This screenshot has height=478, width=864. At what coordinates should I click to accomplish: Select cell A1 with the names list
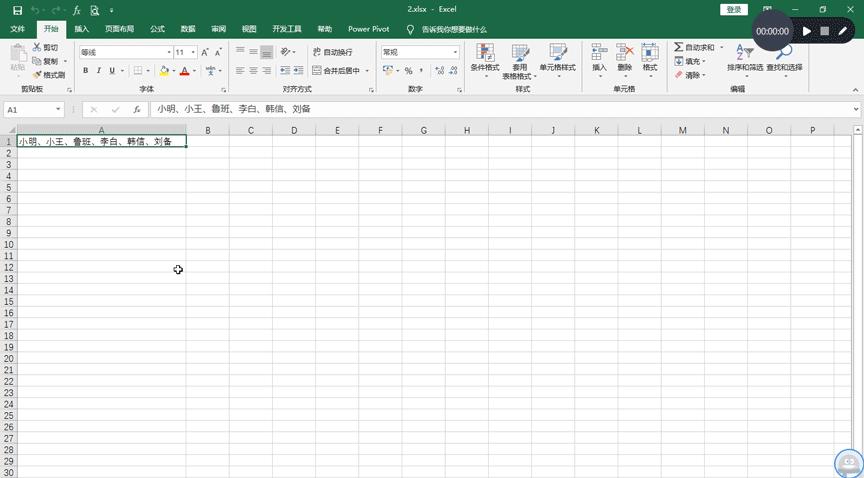pos(100,142)
